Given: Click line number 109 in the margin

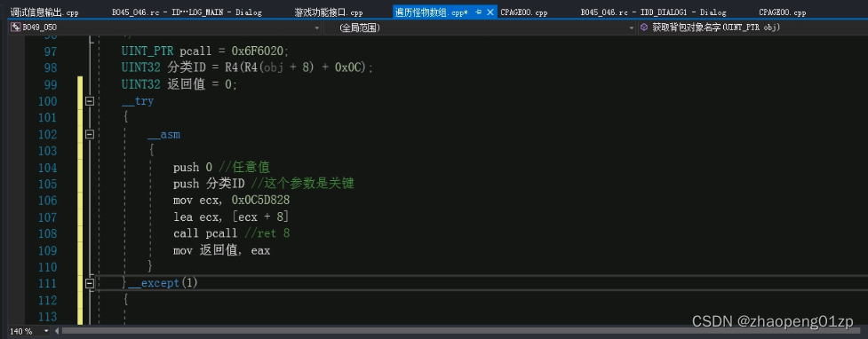Looking at the screenshot, I should point(47,250).
